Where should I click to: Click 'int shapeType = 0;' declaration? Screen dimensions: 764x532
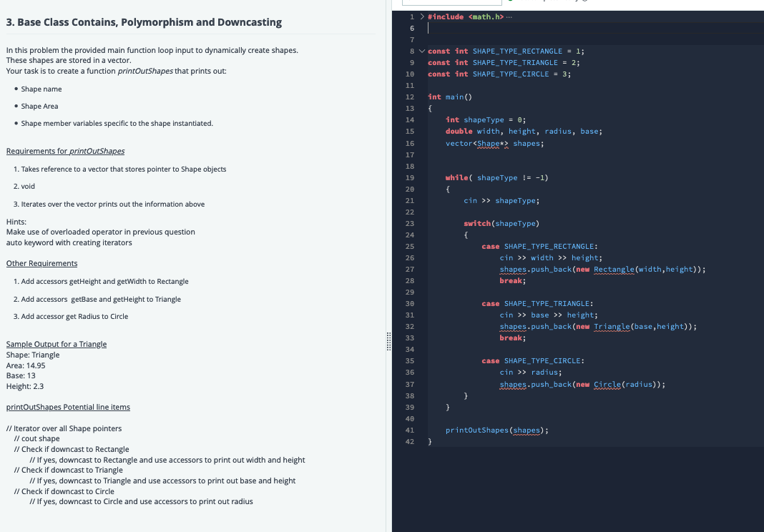pos(486,120)
